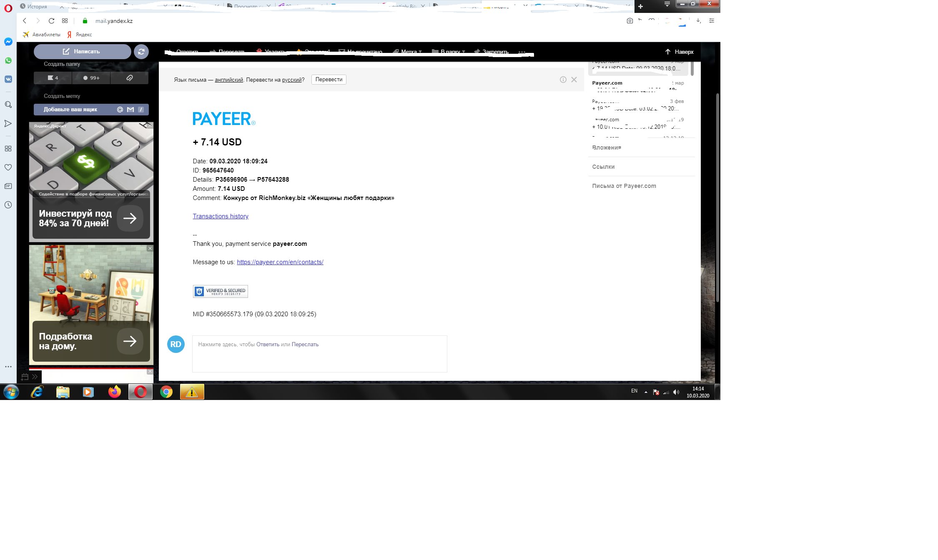Expand collapsed panel double-chevron icon
The height and width of the screenshot is (560, 938).
pyautogui.click(x=35, y=377)
